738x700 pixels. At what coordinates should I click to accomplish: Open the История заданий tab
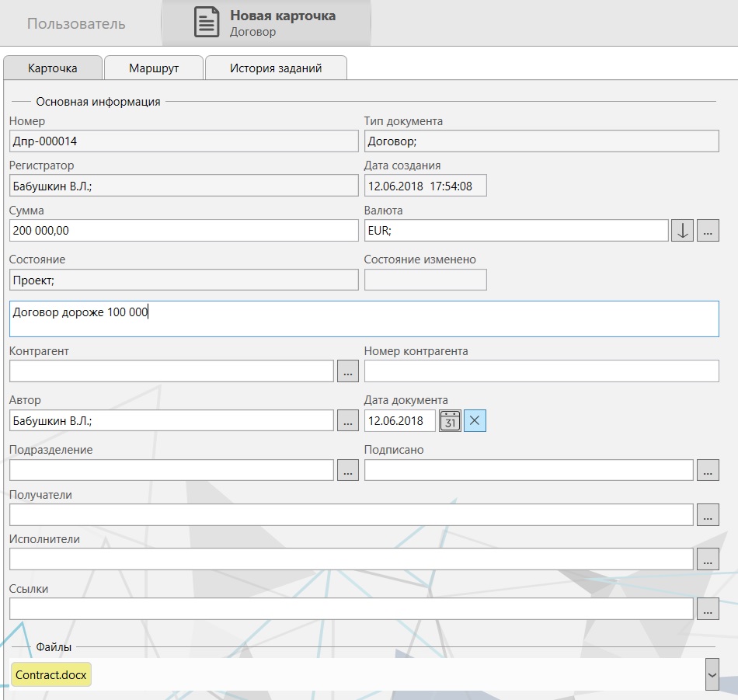[x=276, y=68]
